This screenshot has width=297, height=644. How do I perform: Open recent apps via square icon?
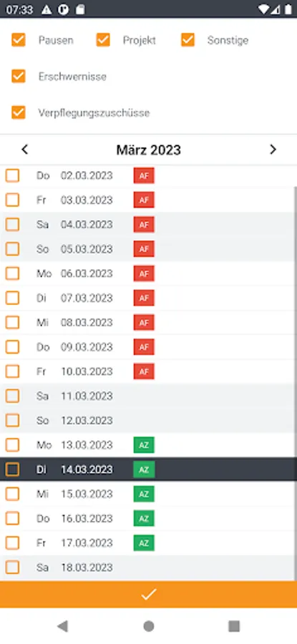pos(234,626)
